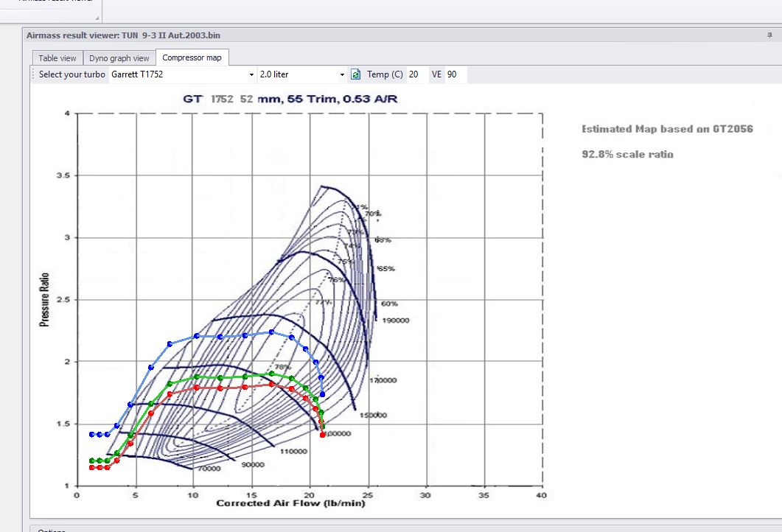Expand the Options panel at the bottom
This screenshot has width=782, height=532.
click(x=52, y=530)
